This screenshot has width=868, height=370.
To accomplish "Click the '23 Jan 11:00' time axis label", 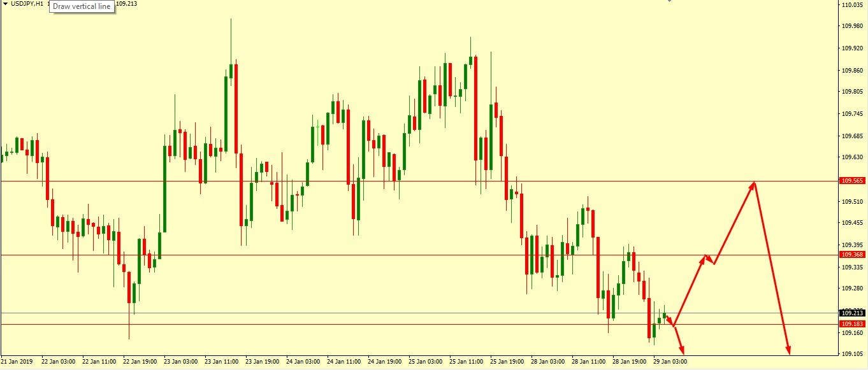I will [222, 362].
